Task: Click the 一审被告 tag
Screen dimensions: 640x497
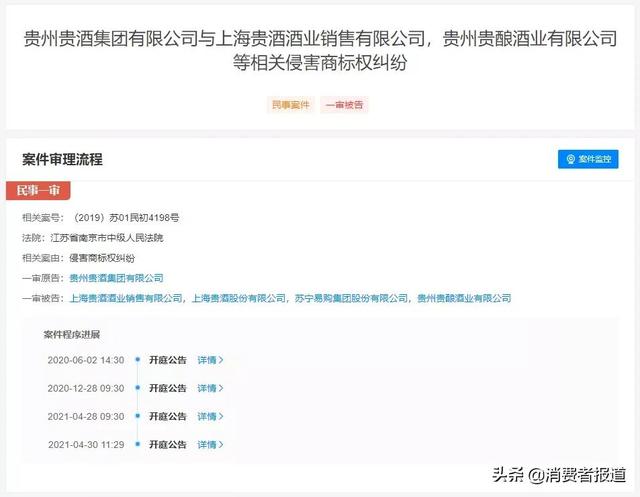Action: (x=344, y=105)
